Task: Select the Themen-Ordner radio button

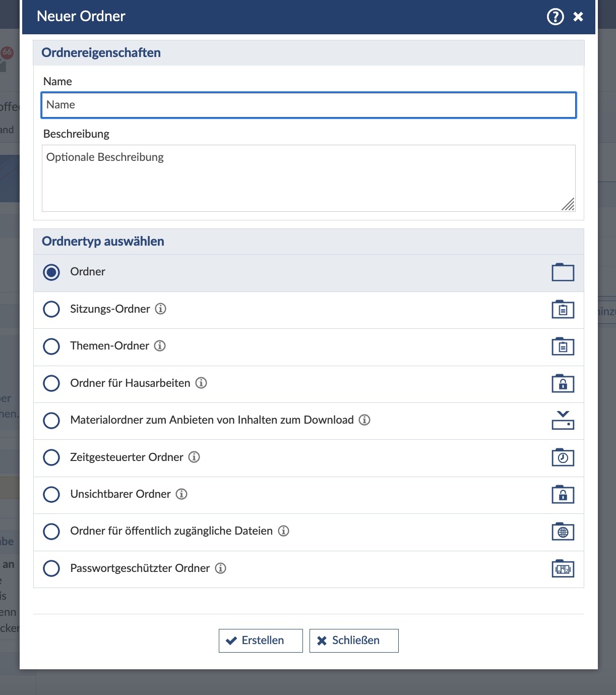Action: point(51,346)
